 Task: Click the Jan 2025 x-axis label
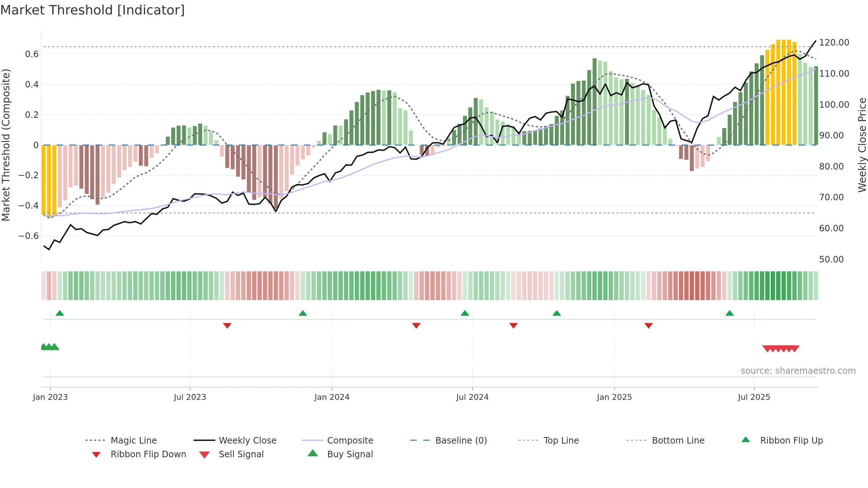pos(614,397)
